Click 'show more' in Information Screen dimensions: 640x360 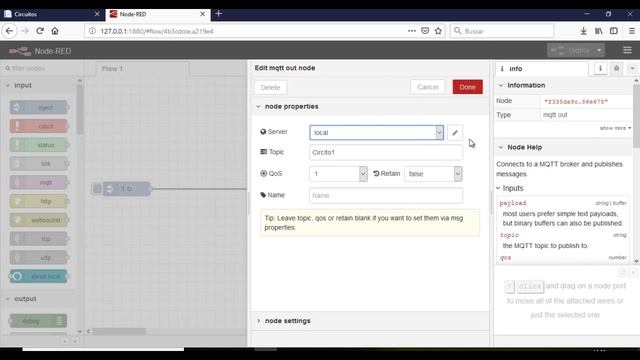[x=616, y=128]
